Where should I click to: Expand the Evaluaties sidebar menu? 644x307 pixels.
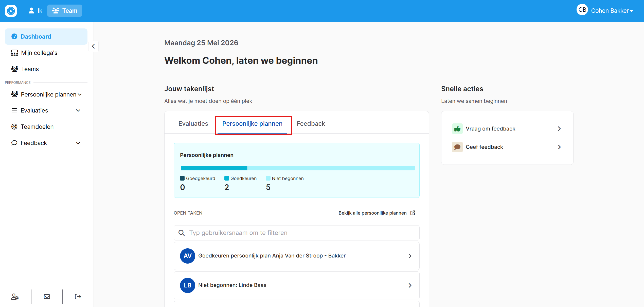[46, 110]
